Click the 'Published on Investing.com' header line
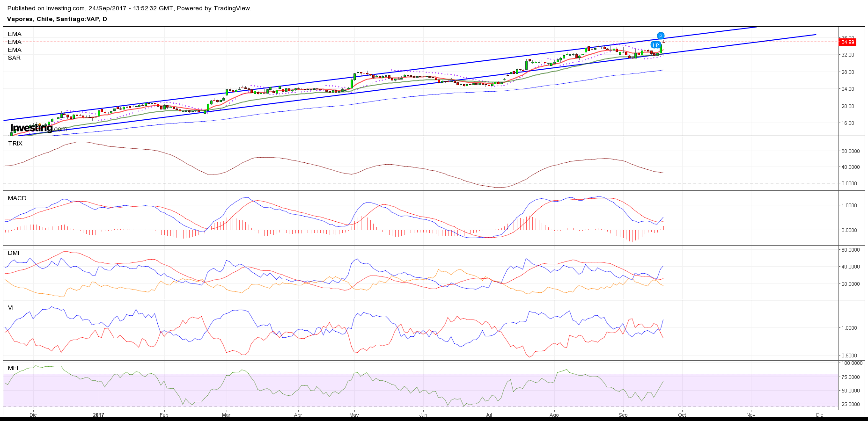Viewport: 868px width, 421px height. point(129,8)
